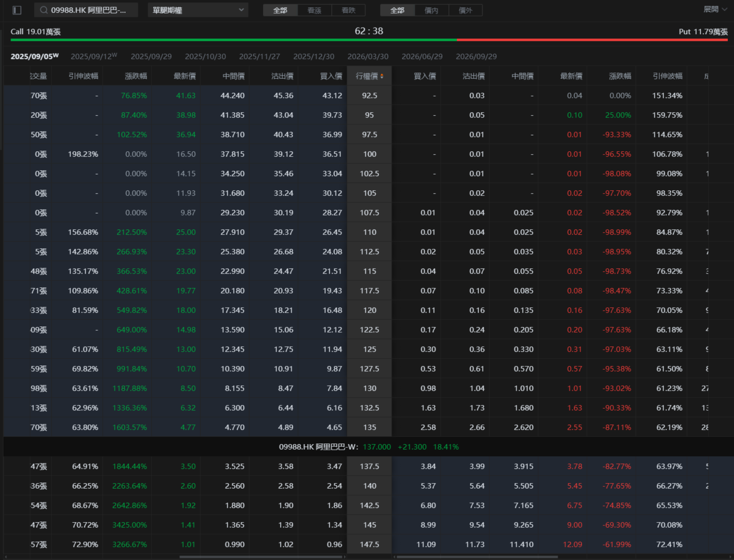The image size is (734, 560).
Task: Select the 2026/09/29 expiry tab
Action: 476,56
